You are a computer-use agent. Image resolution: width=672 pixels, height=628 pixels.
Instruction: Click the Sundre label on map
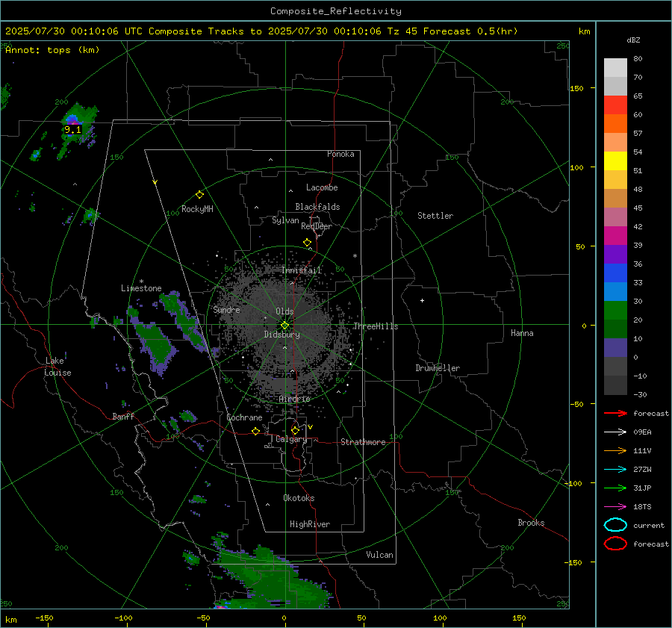pos(226,309)
